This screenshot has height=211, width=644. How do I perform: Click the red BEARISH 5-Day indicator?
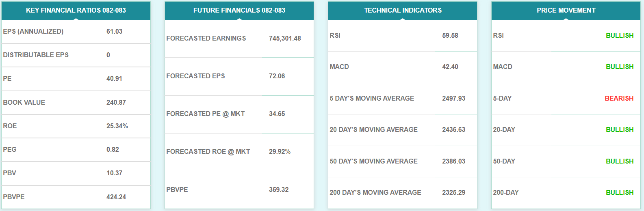[619, 99]
